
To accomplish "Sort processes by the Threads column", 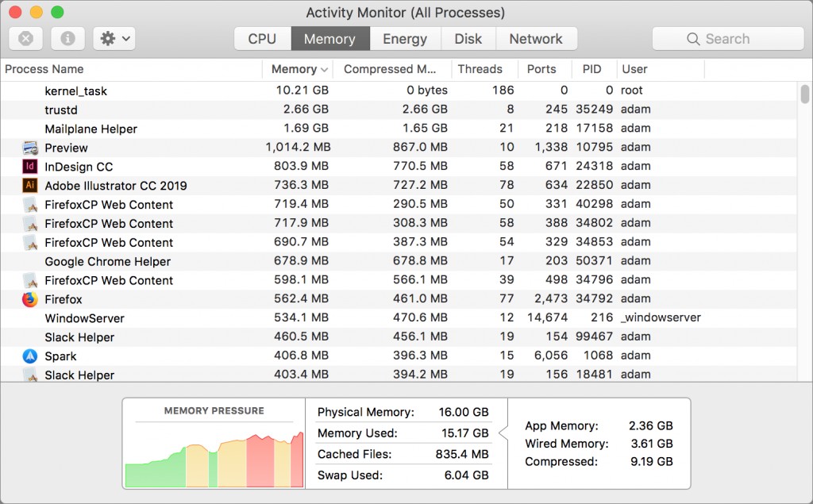I will point(483,69).
